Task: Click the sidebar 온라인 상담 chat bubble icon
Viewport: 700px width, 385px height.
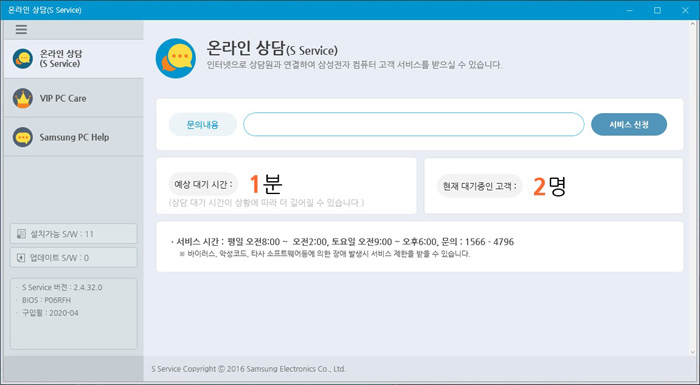Action: click(23, 59)
